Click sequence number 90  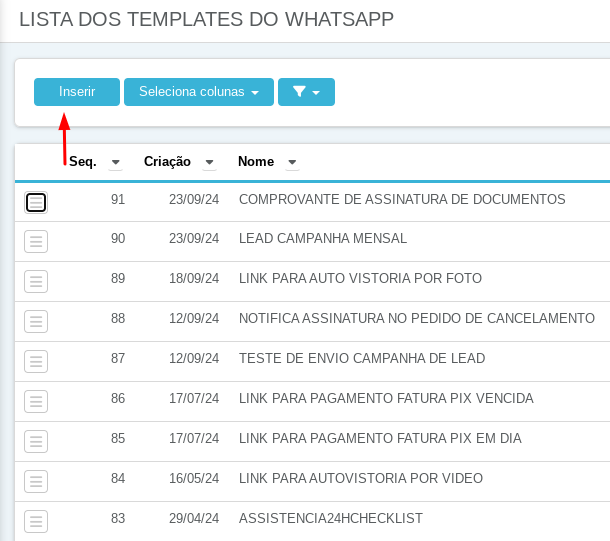point(118,238)
